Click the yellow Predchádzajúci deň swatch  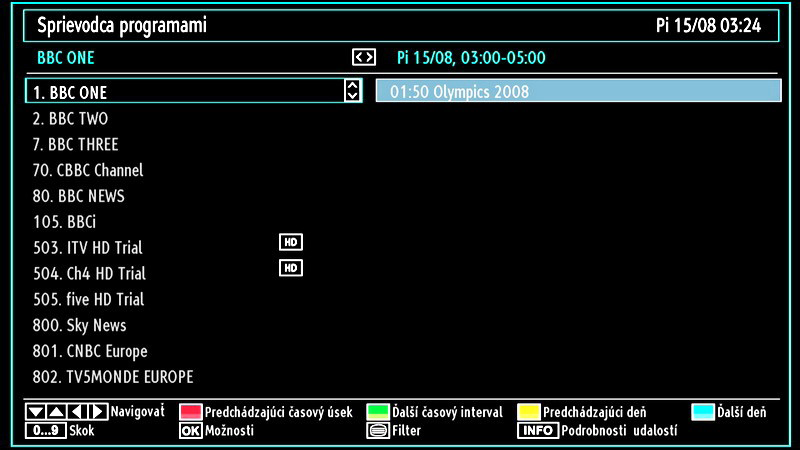tap(529, 412)
